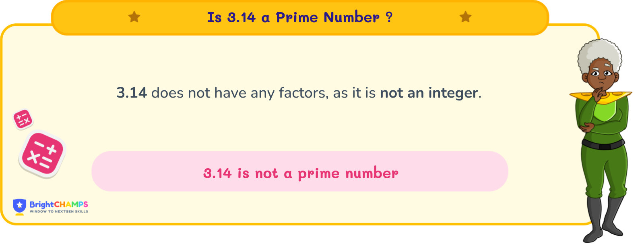
Task: Click the "WINDOW TO NEXTGEN SKILLS" tagline
Action: coord(59,211)
